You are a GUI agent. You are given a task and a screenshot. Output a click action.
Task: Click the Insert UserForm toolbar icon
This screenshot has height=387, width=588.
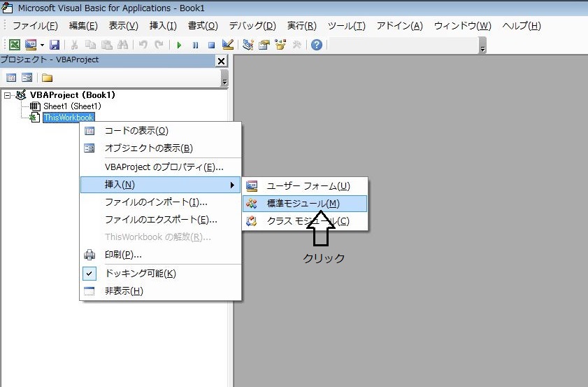tap(31, 45)
